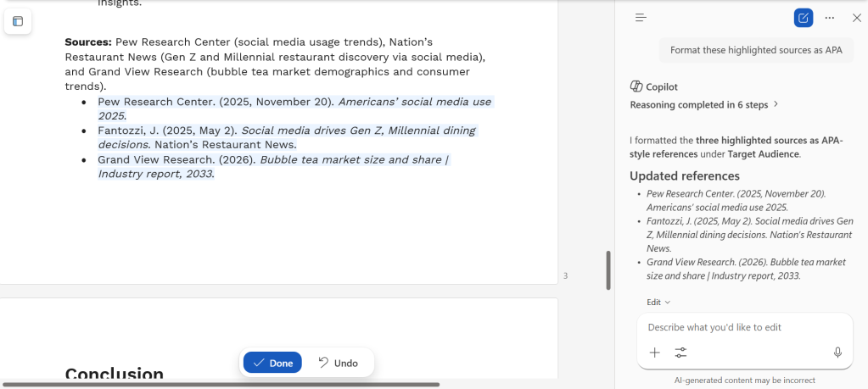Screen dimensions: 868x389
Task: Open the Copilot chat history menu icon
Action: (x=641, y=18)
